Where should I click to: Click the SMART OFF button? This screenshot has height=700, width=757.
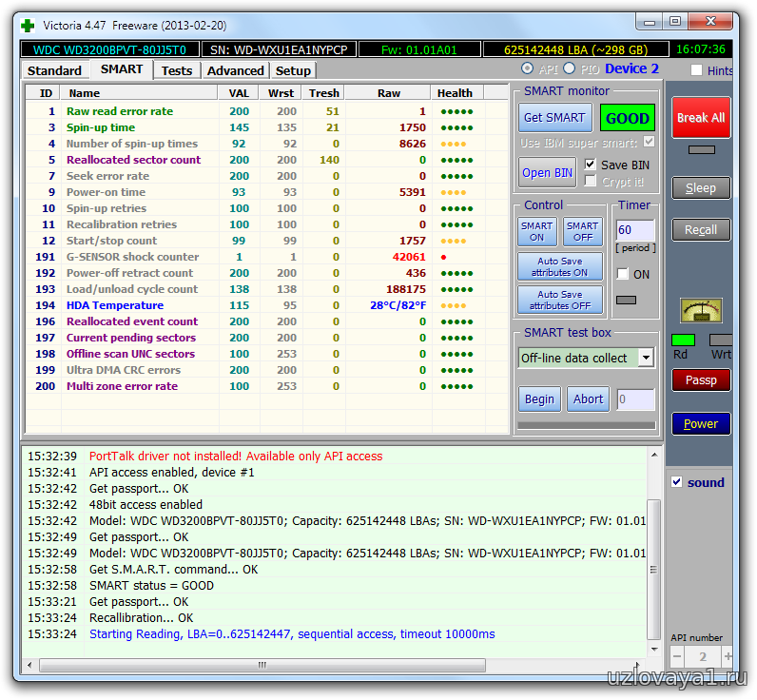[583, 232]
